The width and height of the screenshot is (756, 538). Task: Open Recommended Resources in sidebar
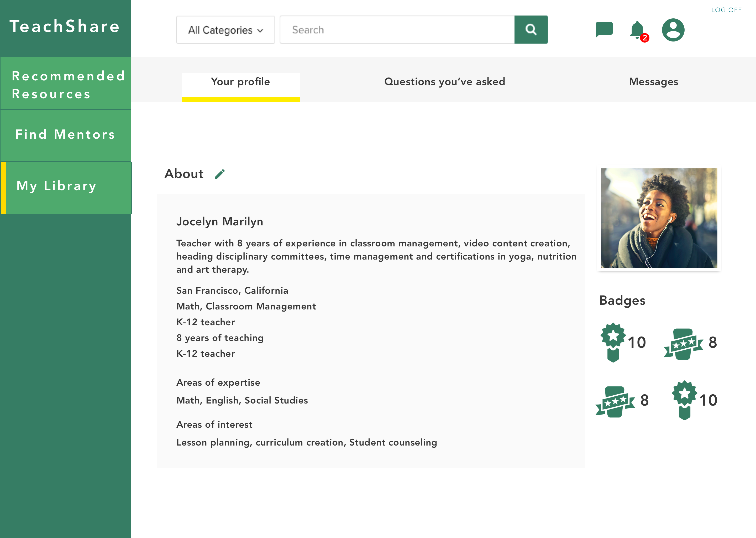[66, 85]
